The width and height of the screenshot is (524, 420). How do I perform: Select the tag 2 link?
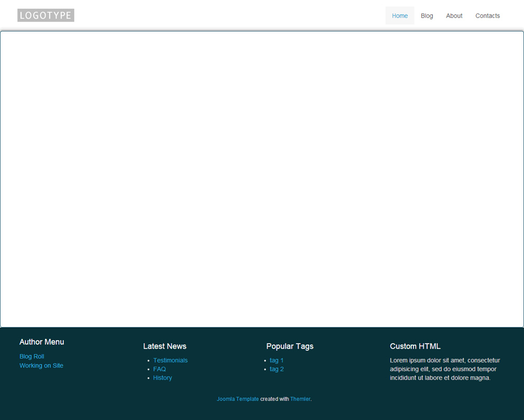pos(277,369)
